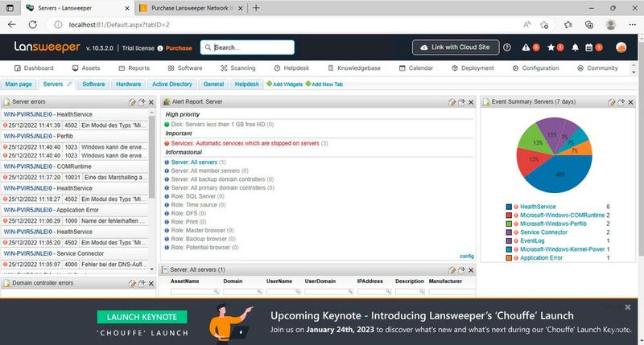
Task: Close the Domain controller errors widget
Action: (x=151, y=283)
